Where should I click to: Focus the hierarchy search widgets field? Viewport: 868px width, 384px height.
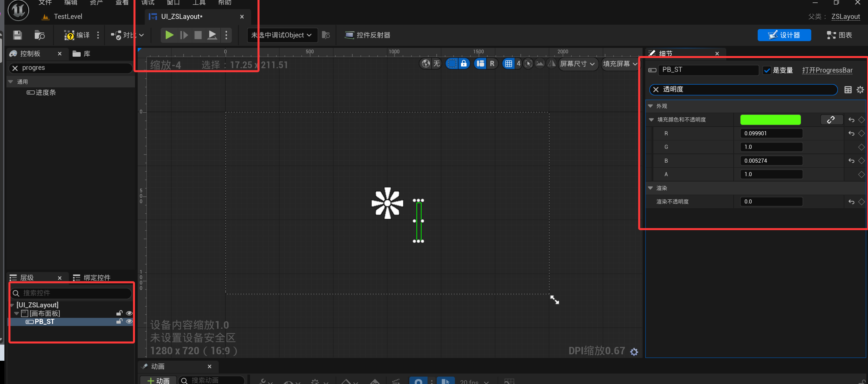coord(72,293)
